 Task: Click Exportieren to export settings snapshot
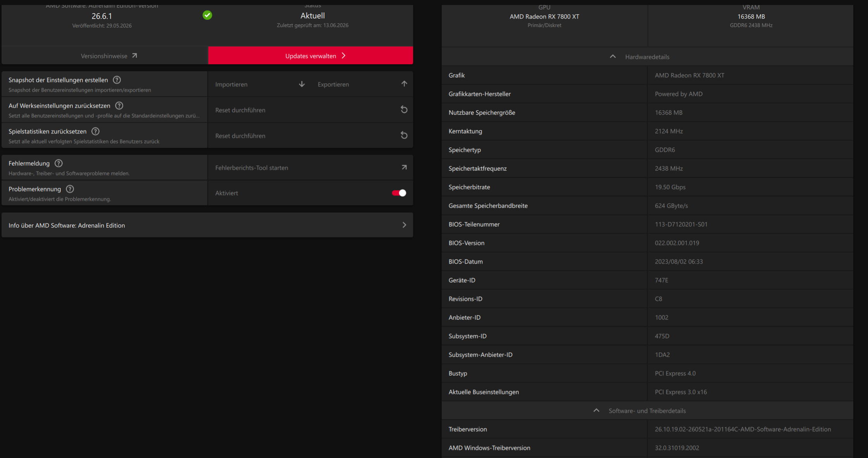(333, 84)
